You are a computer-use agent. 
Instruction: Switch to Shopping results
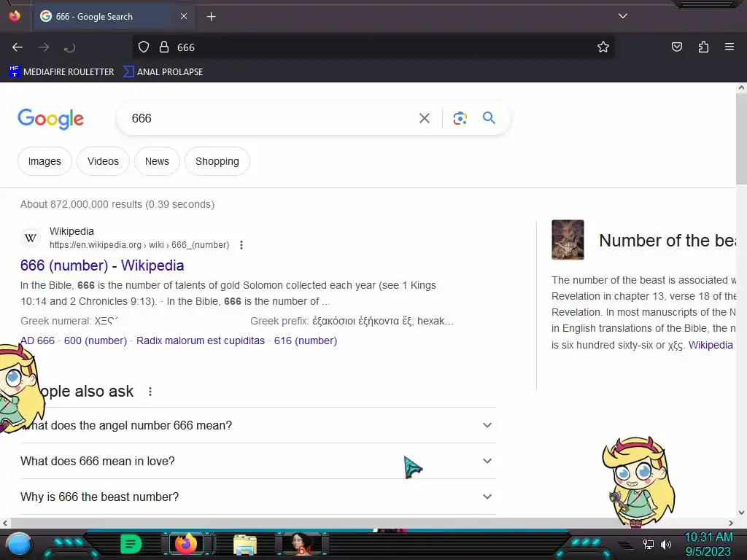pyautogui.click(x=217, y=161)
